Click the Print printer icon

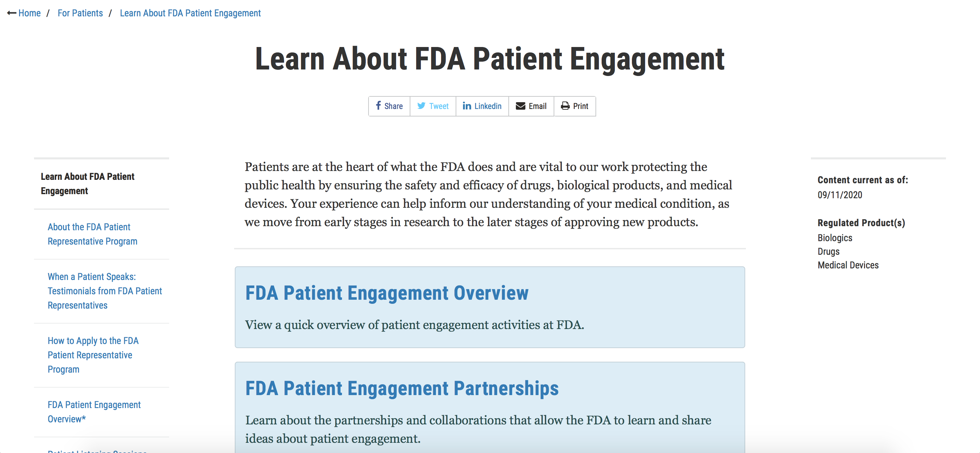(x=565, y=106)
